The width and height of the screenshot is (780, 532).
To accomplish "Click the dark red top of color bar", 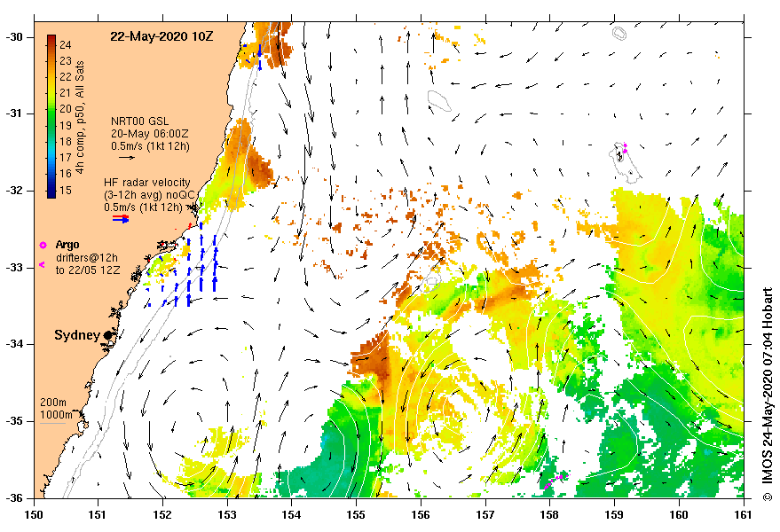I will coord(51,40).
